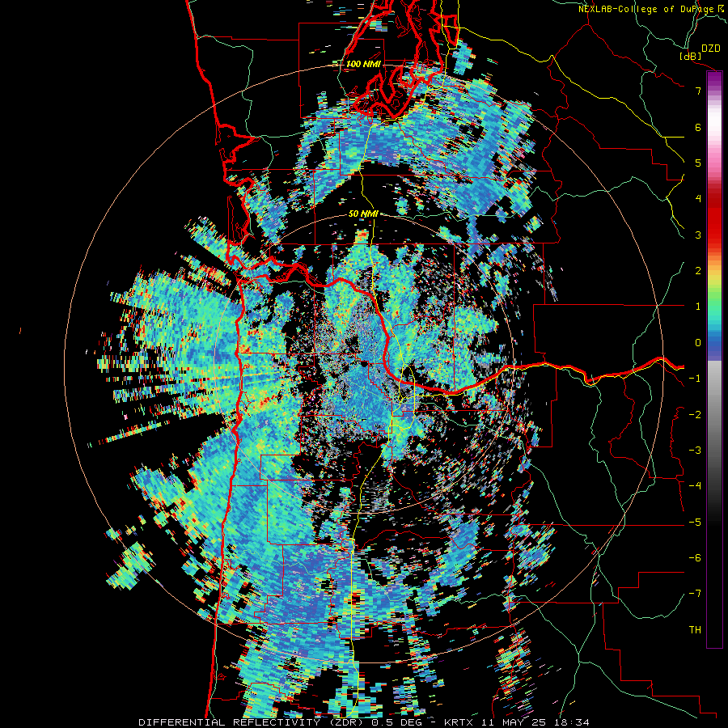The width and height of the screenshot is (728, 728).
Task: Click the DZD product label above color scale
Action: [710, 49]
